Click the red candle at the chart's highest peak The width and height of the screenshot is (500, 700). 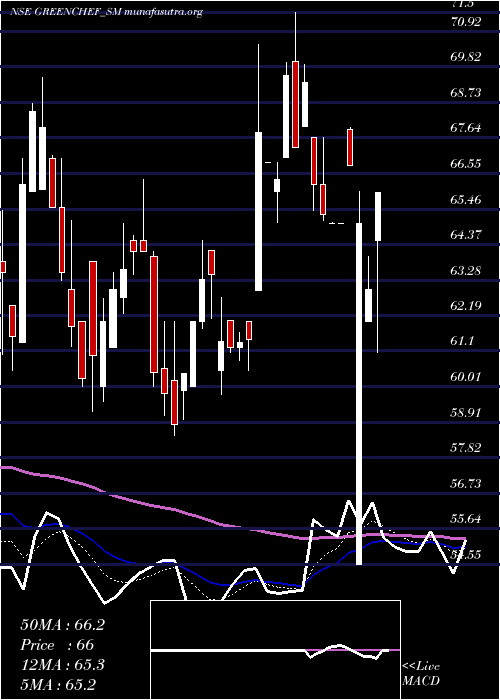[x=295, y=104]
